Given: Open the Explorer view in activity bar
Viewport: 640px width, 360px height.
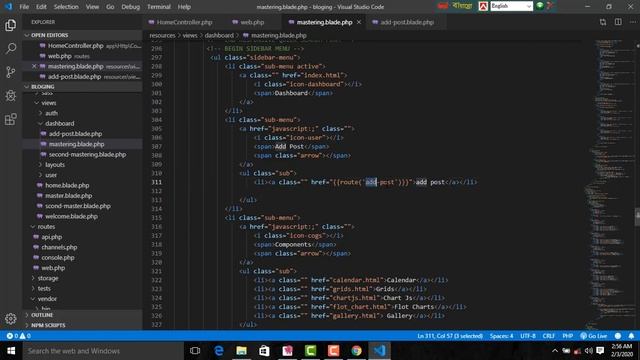Looking at the screenshot, I should tap(11, 25).
